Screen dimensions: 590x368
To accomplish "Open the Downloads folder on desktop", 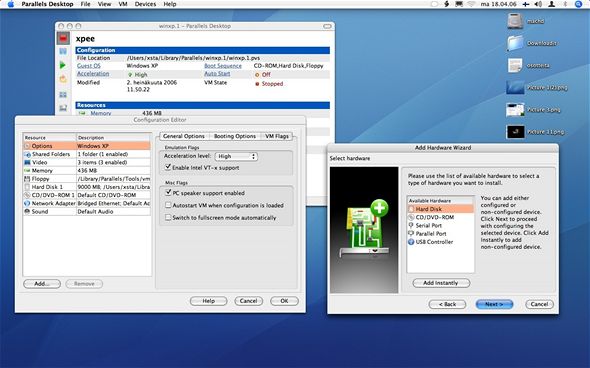I will 515,43.
